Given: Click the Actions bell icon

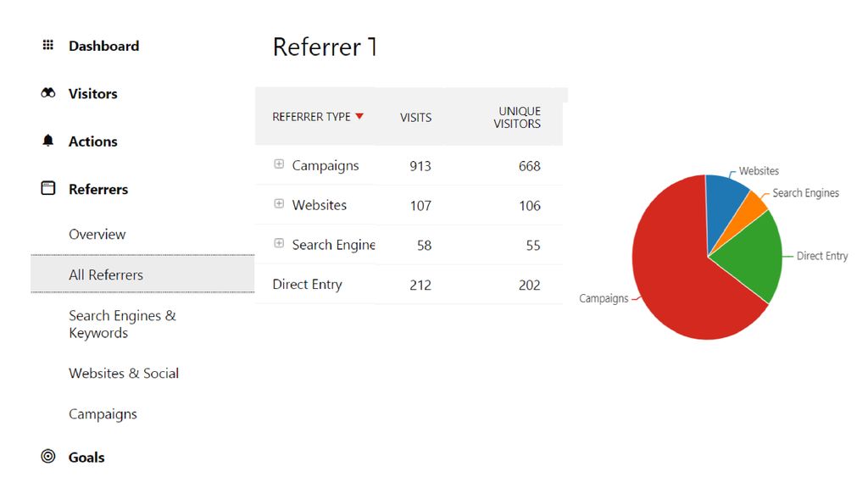Looking at the screenshot, I should point(48,141).
